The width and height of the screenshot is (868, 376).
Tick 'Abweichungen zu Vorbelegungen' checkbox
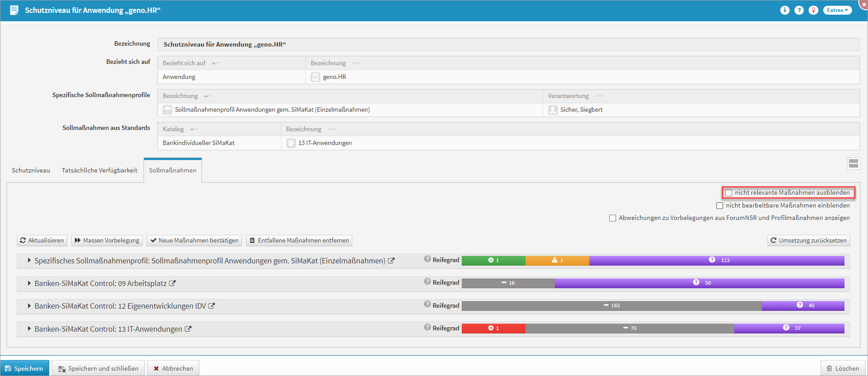(612, 218)
